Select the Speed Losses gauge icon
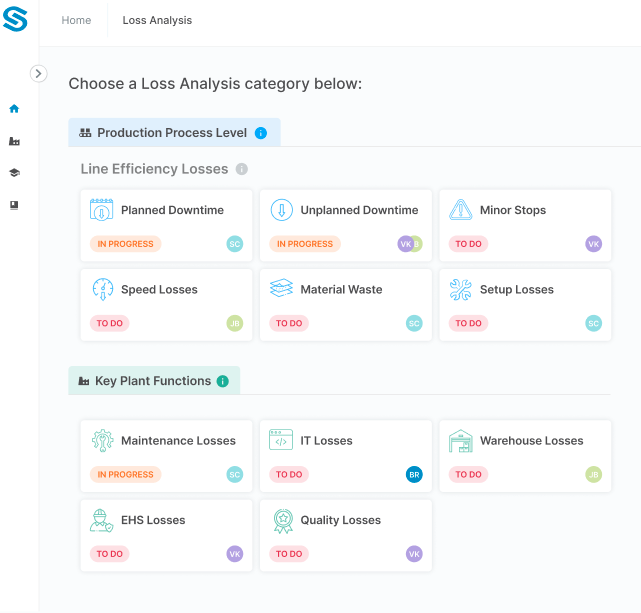This screenshot has width=641, height=613. tap(101, 289)
